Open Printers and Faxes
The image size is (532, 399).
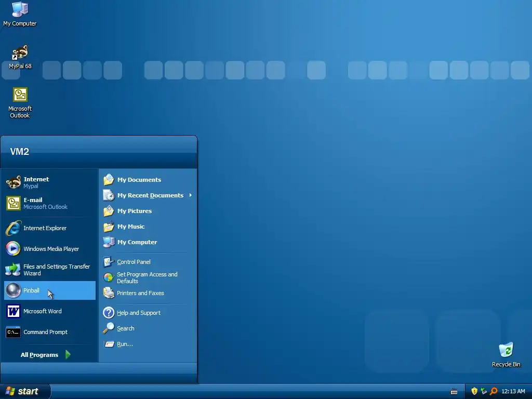(148, 293)
